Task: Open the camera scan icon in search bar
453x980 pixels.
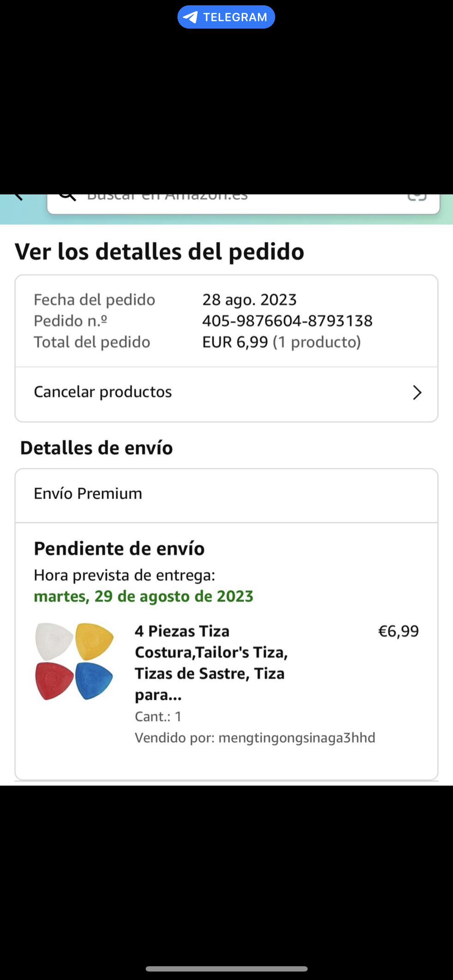Action: 417,197
